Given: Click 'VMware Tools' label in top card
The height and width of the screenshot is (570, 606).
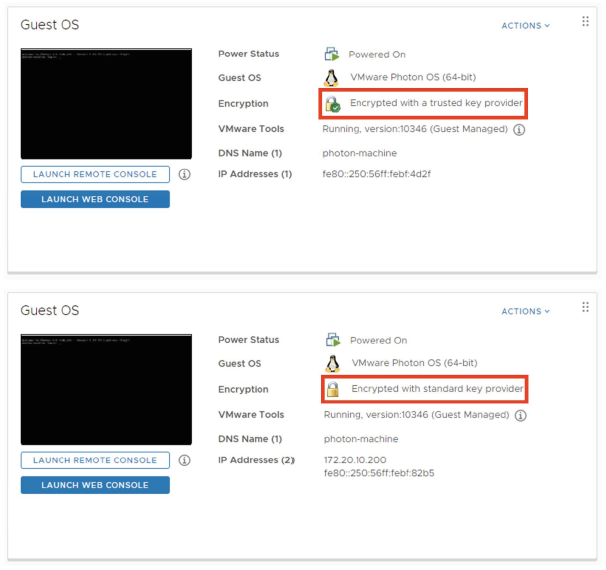Looking at the screenshot, I should [x=251, y=129].
